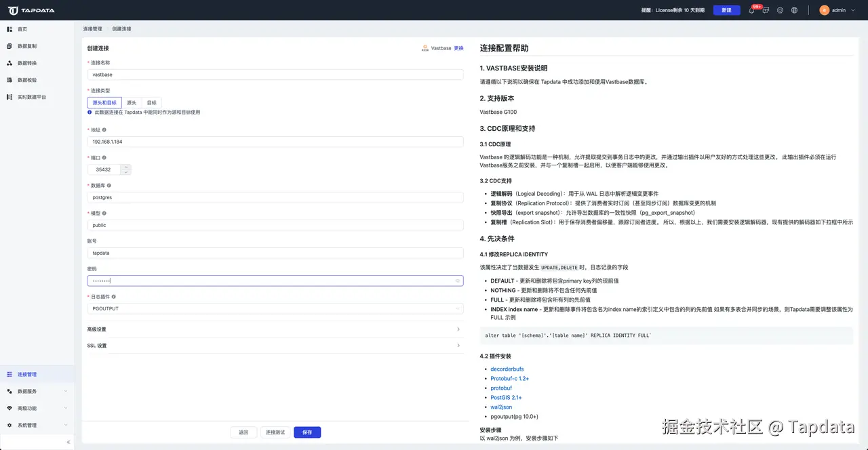
Task: Open PostGIS 2.1+ link
Action: 507,398
